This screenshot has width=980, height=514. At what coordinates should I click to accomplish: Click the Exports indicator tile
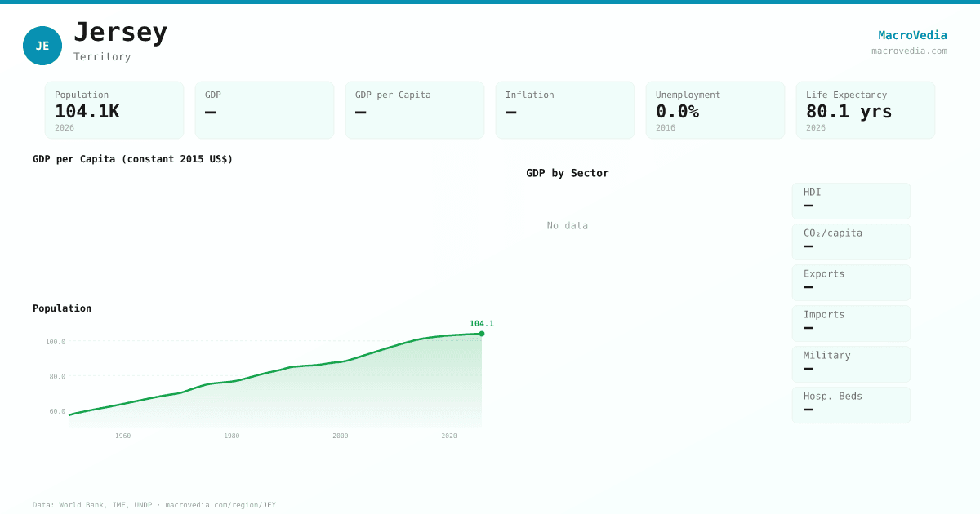tap(851, 282)
